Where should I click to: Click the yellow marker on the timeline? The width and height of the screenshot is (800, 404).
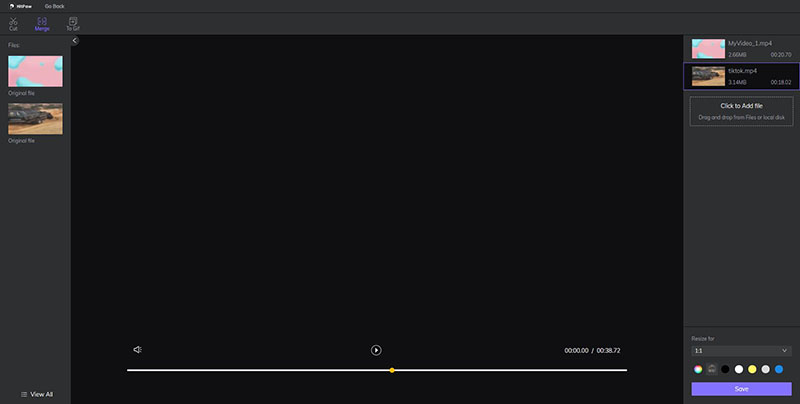[392, 370]
